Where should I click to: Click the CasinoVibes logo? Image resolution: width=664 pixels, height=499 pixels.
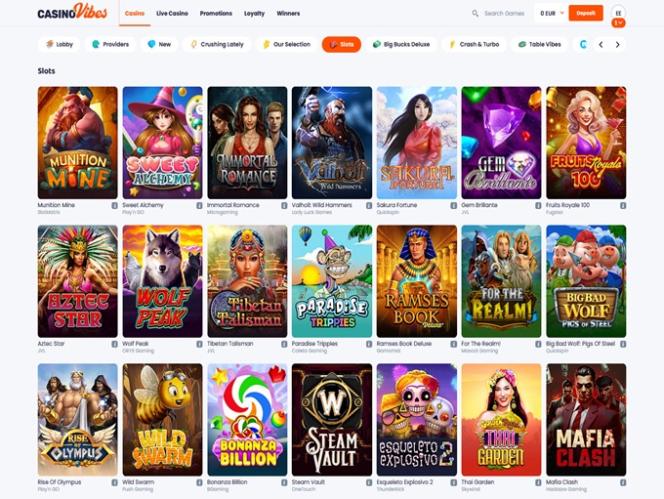pos(72,12)
